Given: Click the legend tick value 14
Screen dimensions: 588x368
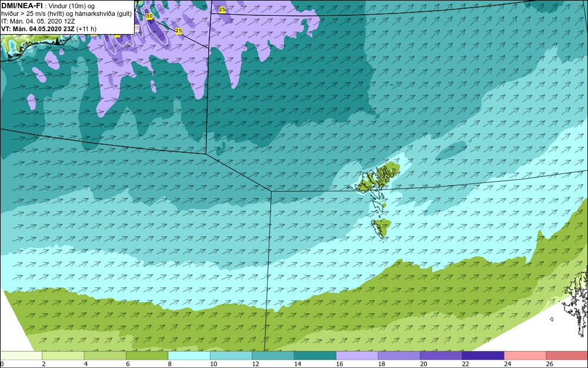Looking at the screenshot, I should click(298, 364).
